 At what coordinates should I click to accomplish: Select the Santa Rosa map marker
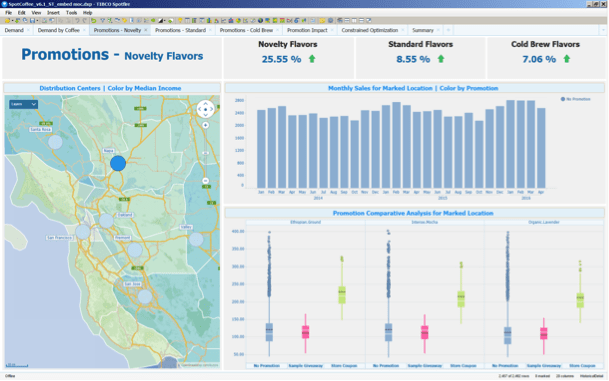pos(55,142)
